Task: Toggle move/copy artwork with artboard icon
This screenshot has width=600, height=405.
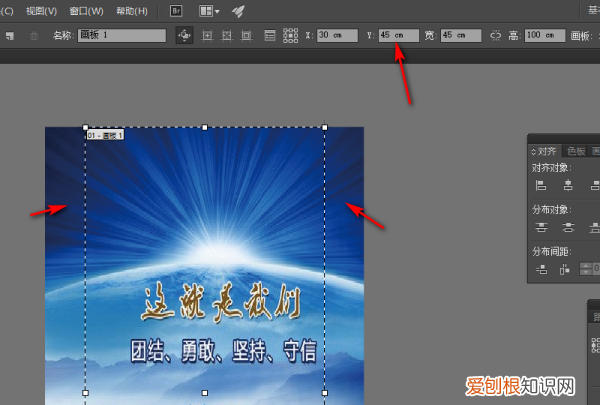Action: [x=184, y=35]
